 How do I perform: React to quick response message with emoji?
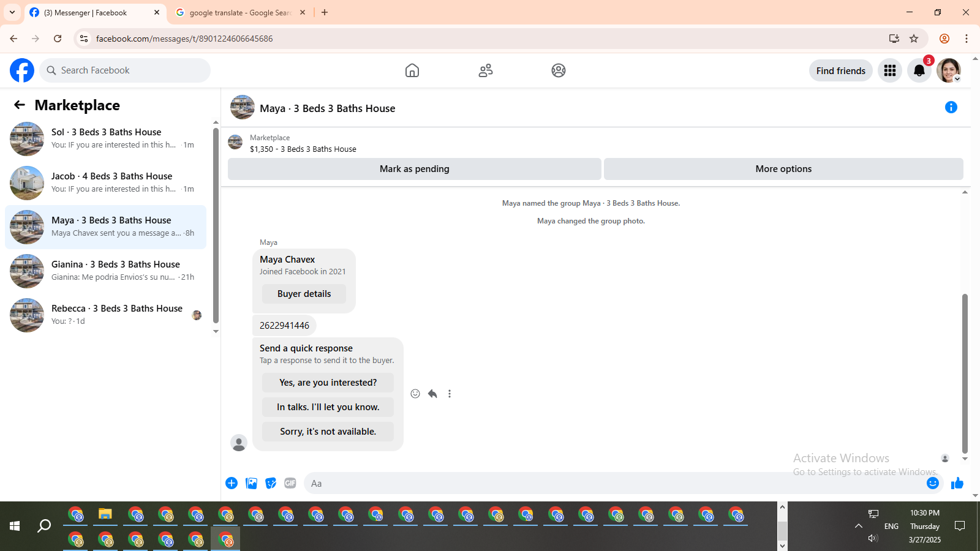[x=415, y=394]
